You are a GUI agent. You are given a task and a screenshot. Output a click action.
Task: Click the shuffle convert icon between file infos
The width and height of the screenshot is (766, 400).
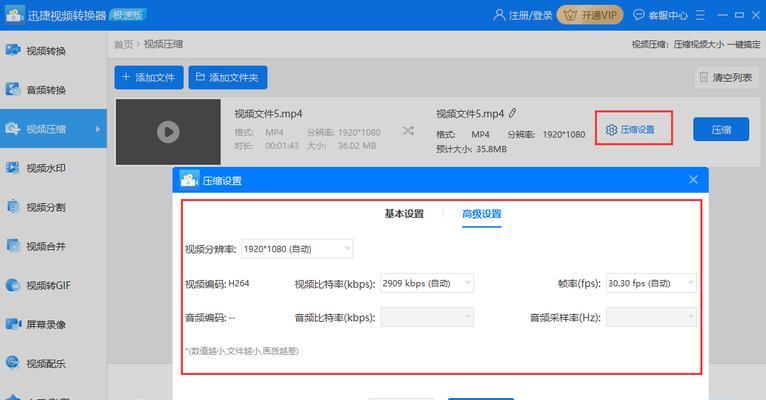coord(408,131)
